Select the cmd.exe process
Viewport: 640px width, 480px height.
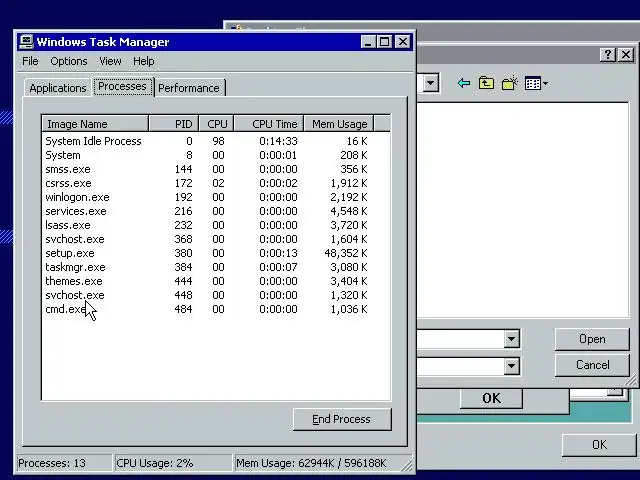click(216, 309)
